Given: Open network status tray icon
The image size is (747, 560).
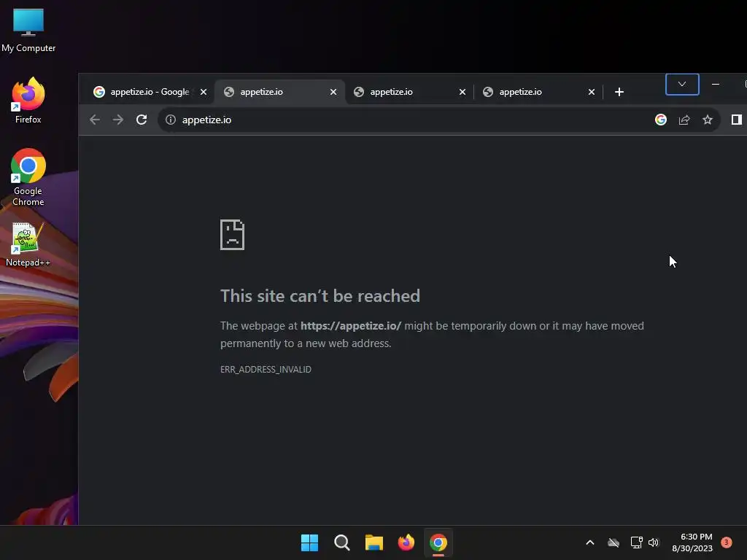Looking at the screenshot, I should (x=636, y=542).
